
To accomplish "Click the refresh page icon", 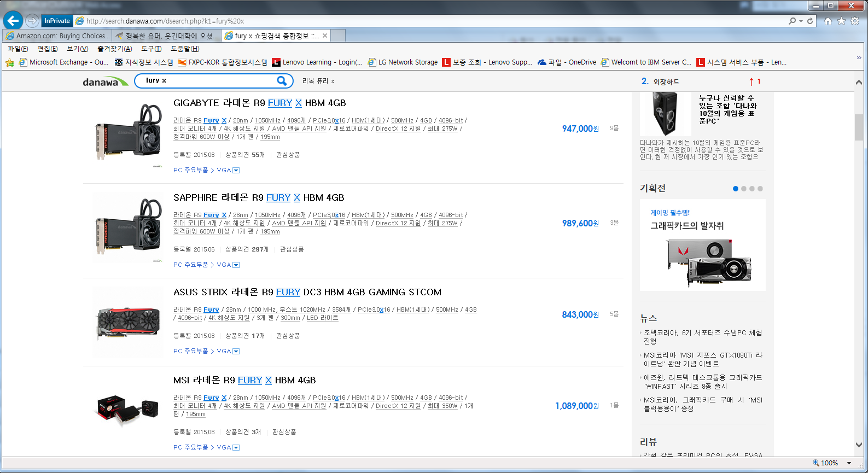I will [x=810, y=21].
